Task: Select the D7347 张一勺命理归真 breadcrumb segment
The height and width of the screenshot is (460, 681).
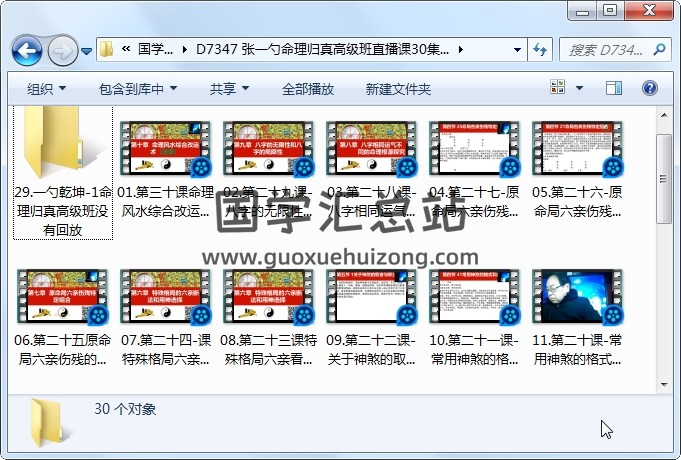Action: click(x=322, y=50)
